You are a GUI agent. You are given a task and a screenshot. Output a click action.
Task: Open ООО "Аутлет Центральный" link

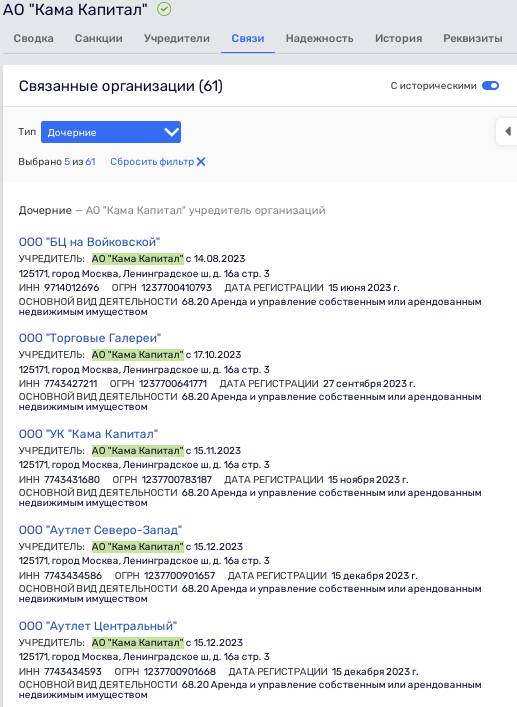coord(98,626)
